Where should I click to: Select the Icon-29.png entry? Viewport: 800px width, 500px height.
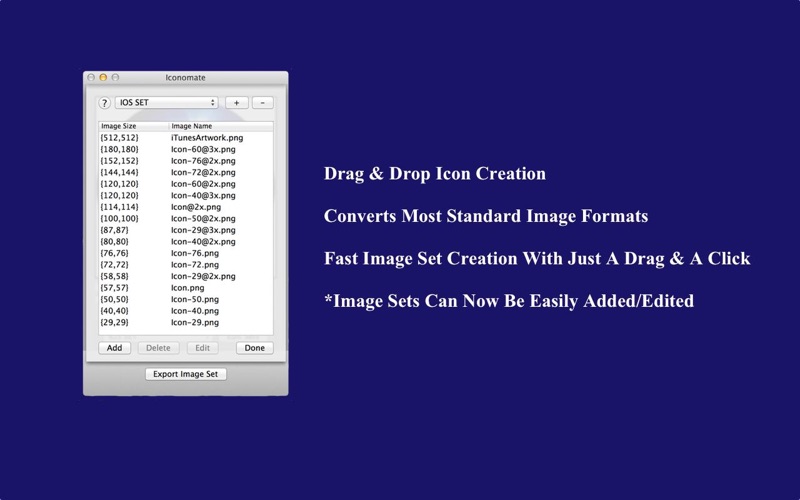click(x=195, y=322)
